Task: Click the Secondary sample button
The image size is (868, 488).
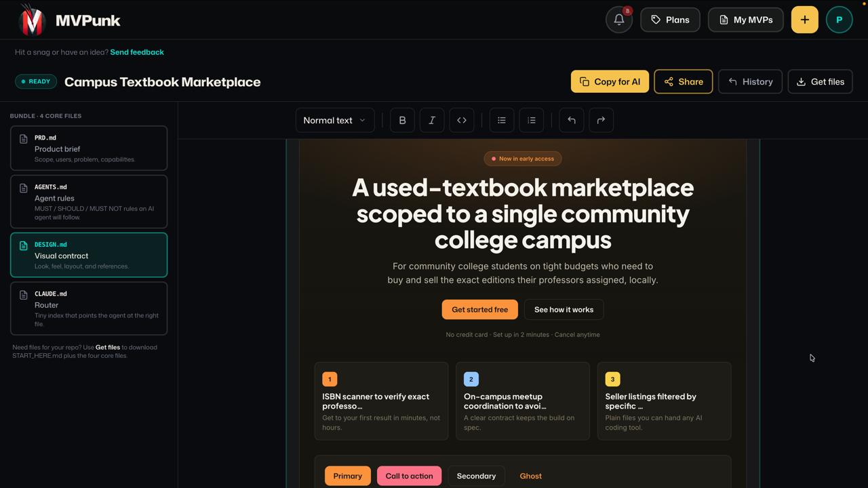Action: coord(476,476)
